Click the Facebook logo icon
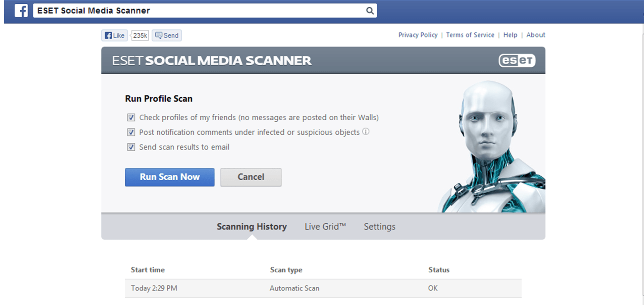The height and width of the screenshot is (305, 644). pyautogui.click(x=21, y=11)
